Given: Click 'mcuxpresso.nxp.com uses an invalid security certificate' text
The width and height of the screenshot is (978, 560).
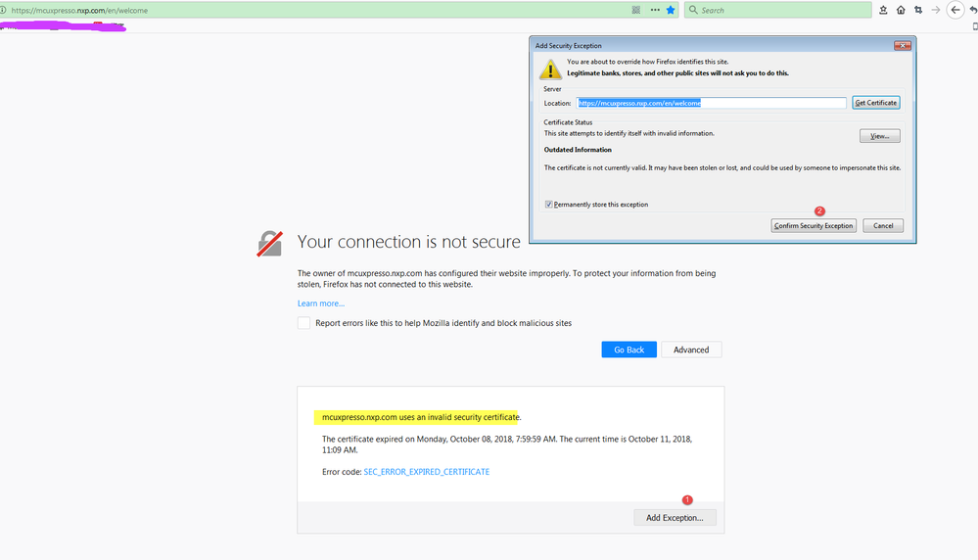Looking at the screenshot, I should pyautogui.click(x=420, y=417).
